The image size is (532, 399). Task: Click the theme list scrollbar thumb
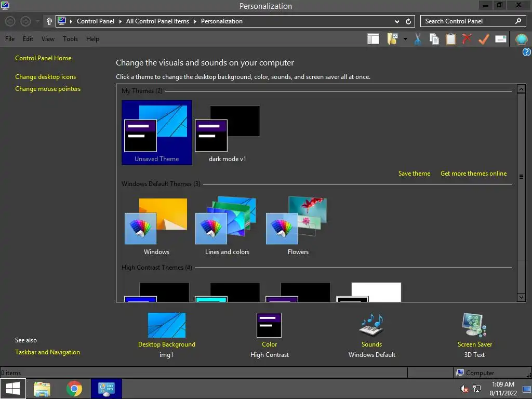pyautogui.click(x=521, y=177)
